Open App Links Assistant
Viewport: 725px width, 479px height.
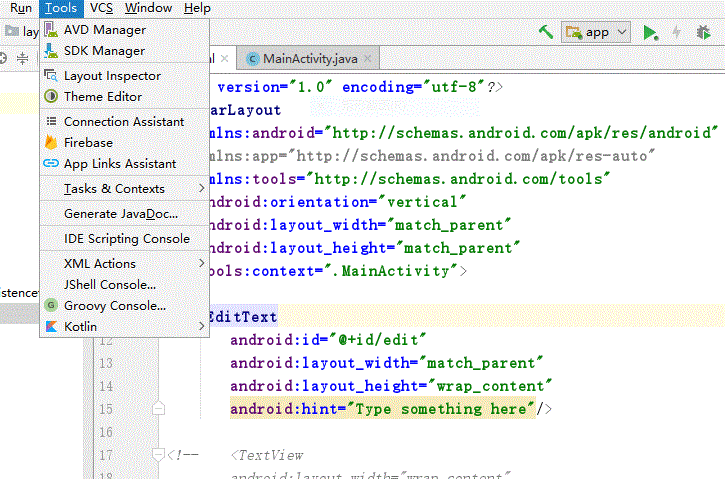(124, 164)
